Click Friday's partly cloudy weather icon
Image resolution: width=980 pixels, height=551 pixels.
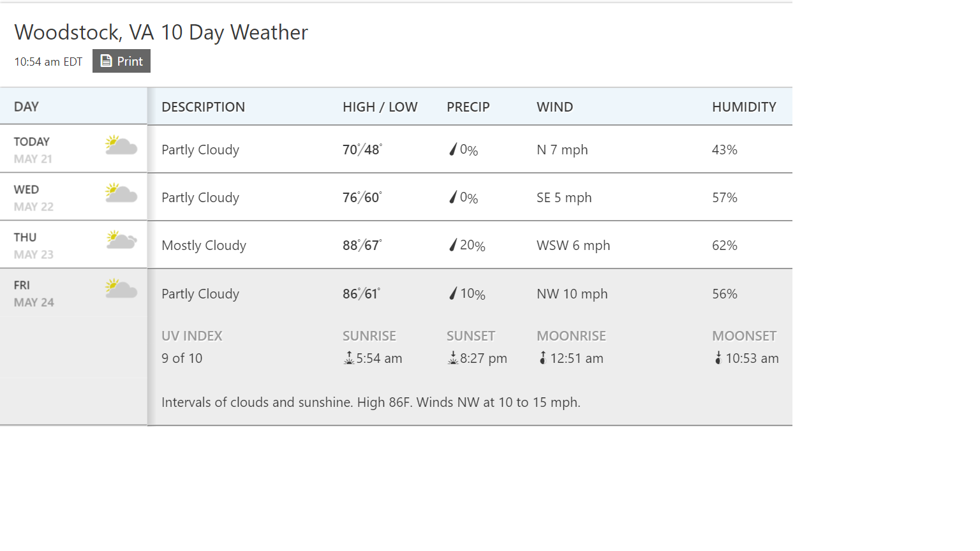(x=121, y=289)
